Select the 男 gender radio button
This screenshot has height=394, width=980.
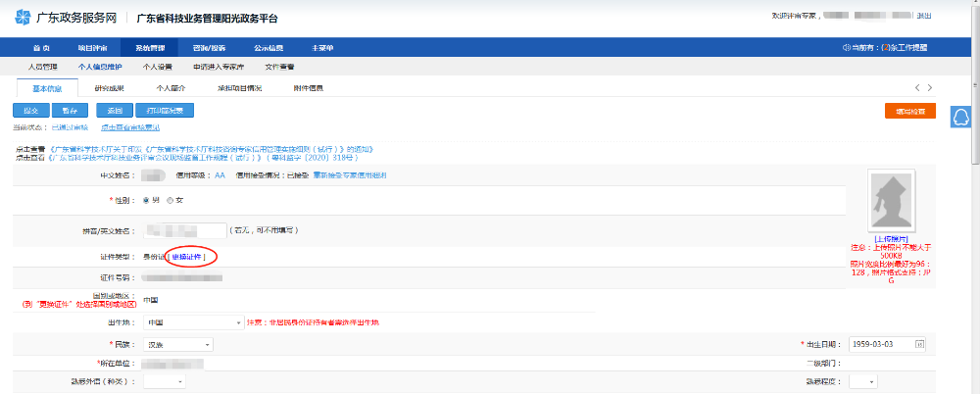pyautogui.click(x=146, y=200)
